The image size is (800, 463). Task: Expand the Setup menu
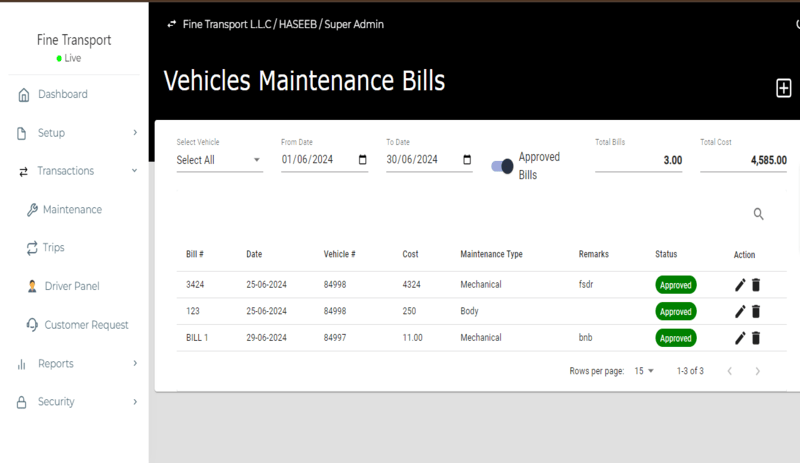(x=77, y=133)
